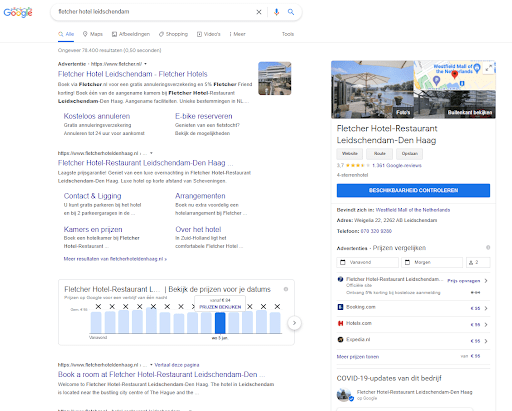Screen dimensions: 512x411
Task: Click Meer prijzen tonen link
Action: click(x=358, y=357)
